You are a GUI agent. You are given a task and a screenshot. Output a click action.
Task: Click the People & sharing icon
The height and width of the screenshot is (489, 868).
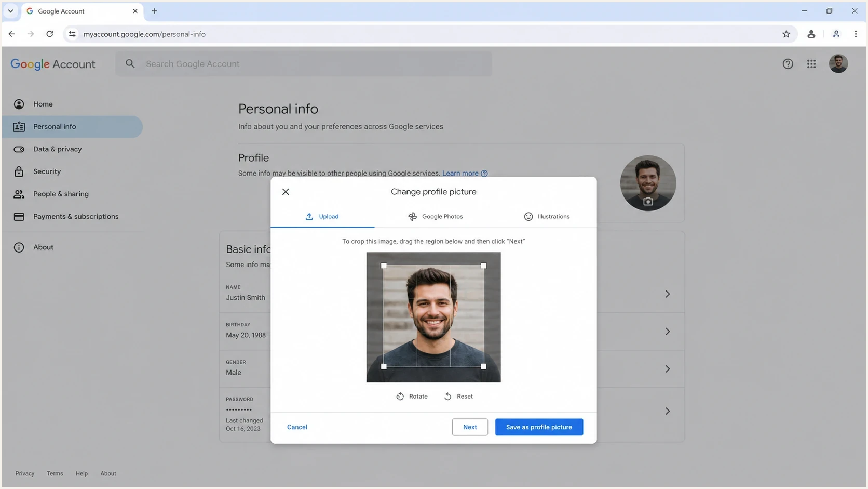[19, 194]
